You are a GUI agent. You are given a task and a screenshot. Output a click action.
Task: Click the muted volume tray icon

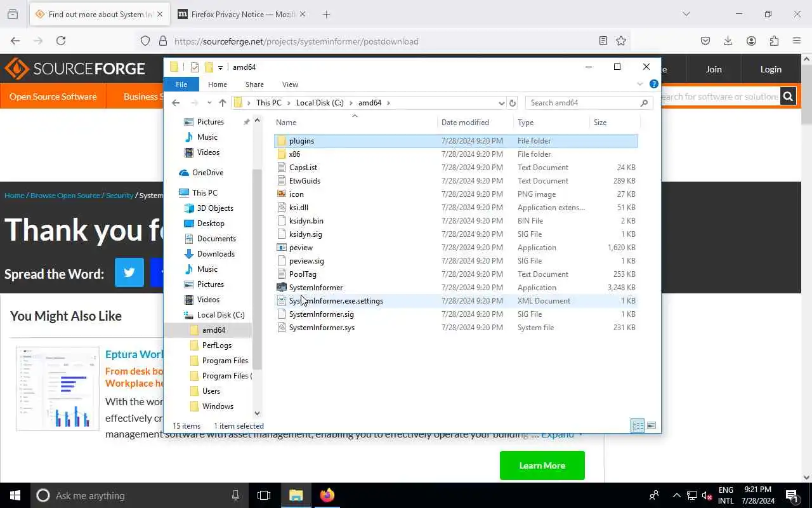click(x=707, y=496)
